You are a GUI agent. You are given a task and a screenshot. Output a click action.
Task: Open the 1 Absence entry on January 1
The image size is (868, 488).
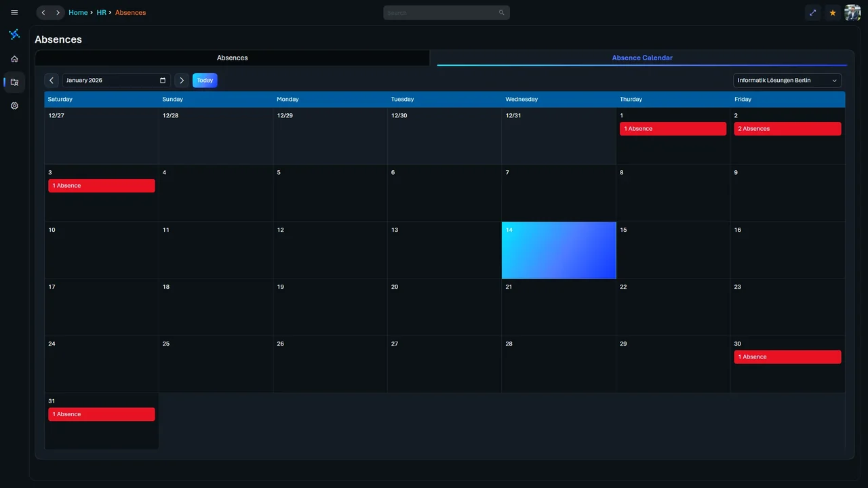673,129
